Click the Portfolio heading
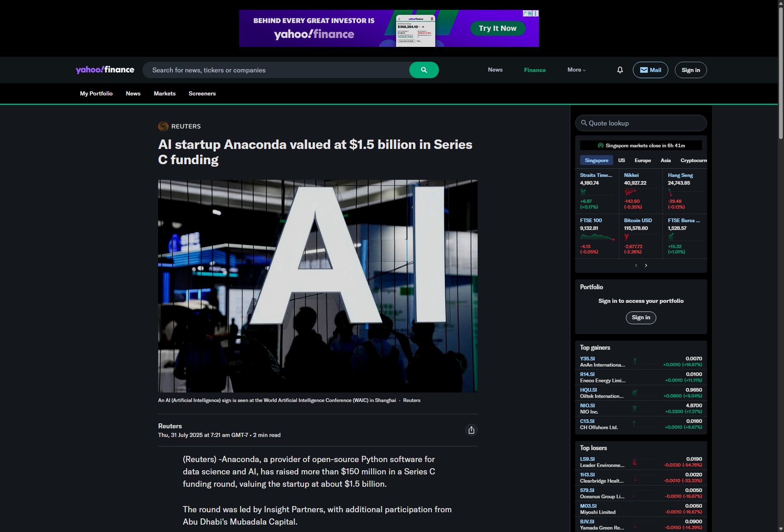The image size is (784, 532). (x=591, y=287)
